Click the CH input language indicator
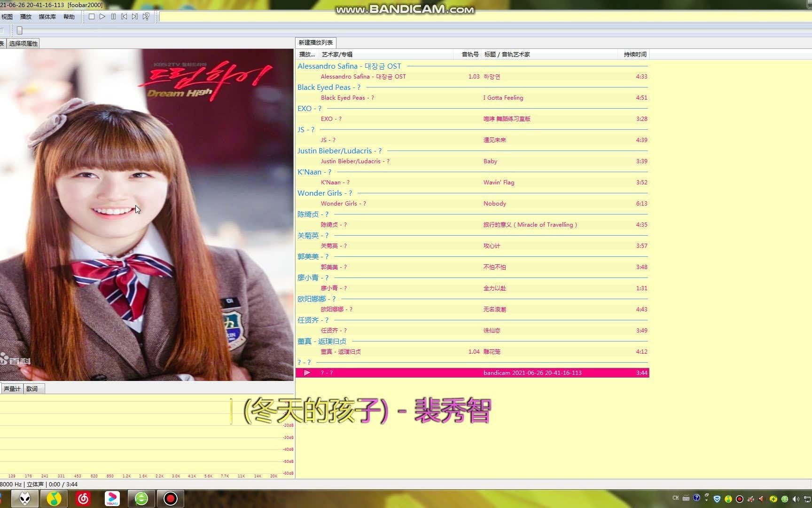812x508 pixels. pyautogui.click(x=676, y=498)
